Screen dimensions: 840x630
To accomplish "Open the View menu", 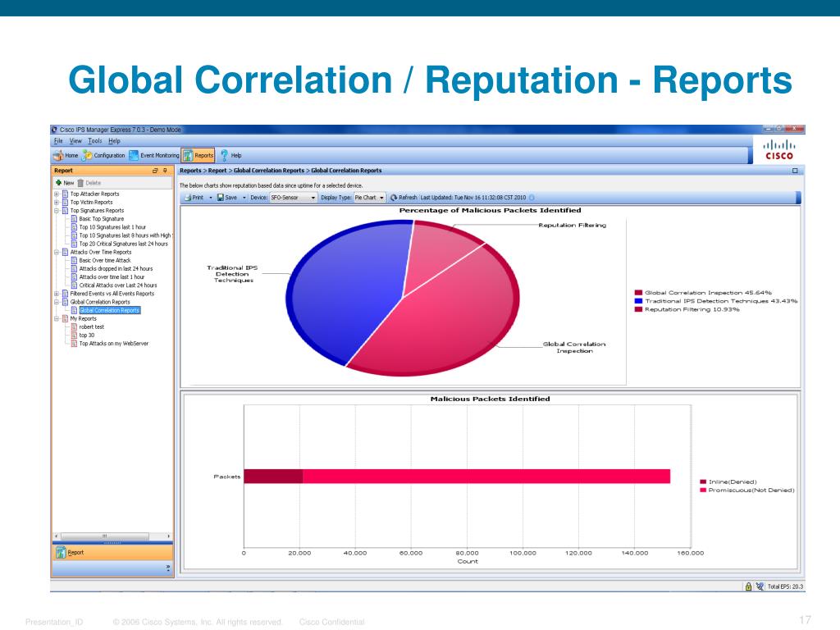I will coord(75,141).
